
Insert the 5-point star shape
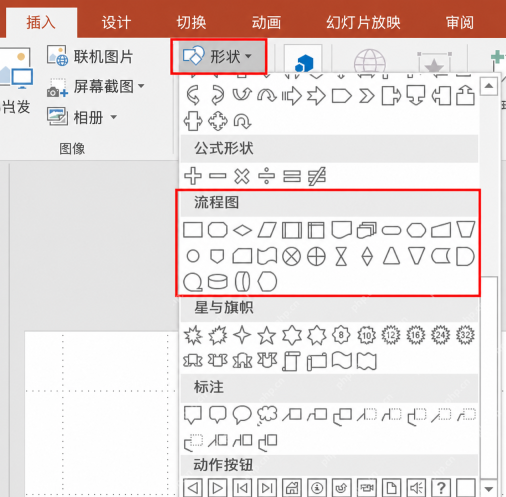(267, 335)
